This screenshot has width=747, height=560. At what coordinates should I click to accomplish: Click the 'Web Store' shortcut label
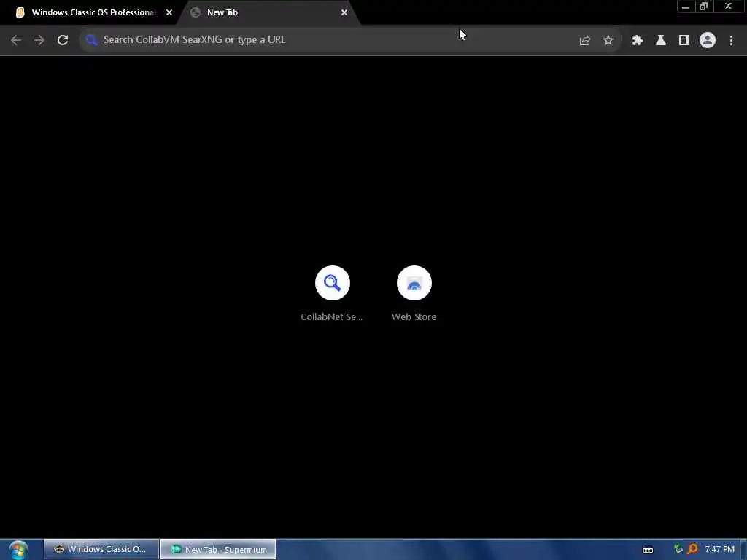pyautogui.click(x=414, y=316)
